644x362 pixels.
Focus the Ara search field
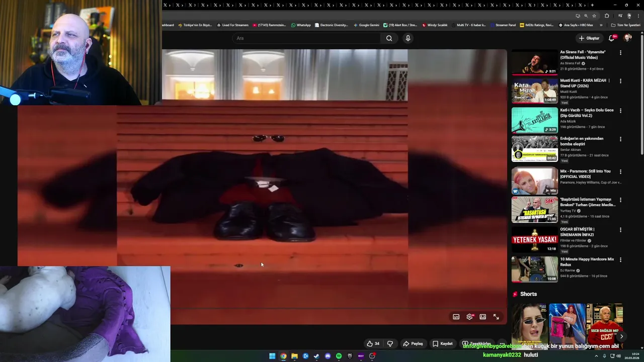point(307,38)
